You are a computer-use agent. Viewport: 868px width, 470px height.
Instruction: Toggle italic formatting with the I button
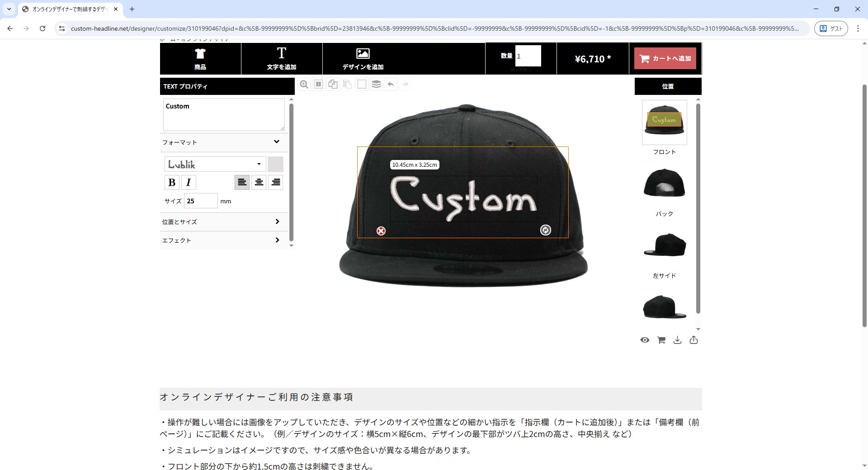pyautogui.click(x=189, y=183)
